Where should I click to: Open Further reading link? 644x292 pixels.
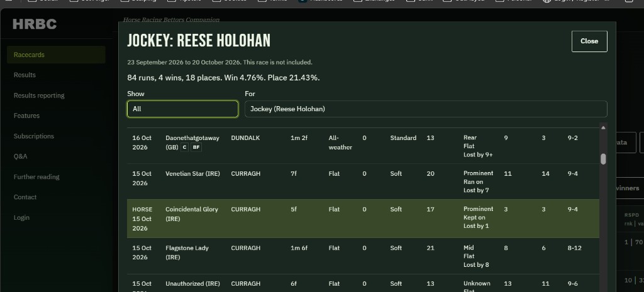36,176
